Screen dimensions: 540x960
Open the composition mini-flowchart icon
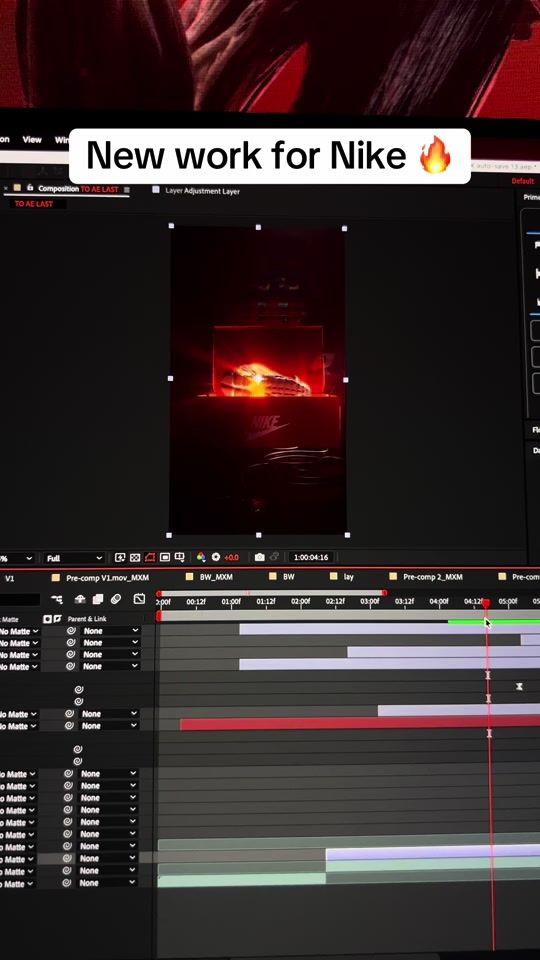click(57, 599)
